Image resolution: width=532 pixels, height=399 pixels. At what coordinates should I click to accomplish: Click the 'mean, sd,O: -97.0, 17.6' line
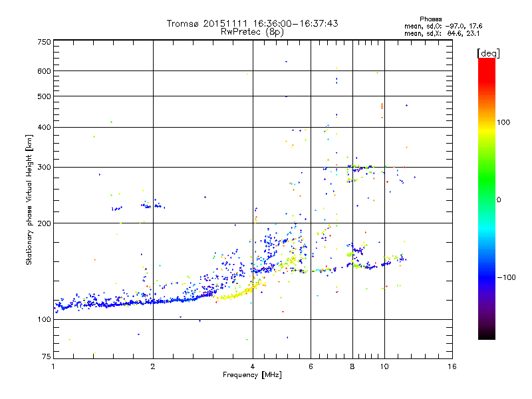443,27
